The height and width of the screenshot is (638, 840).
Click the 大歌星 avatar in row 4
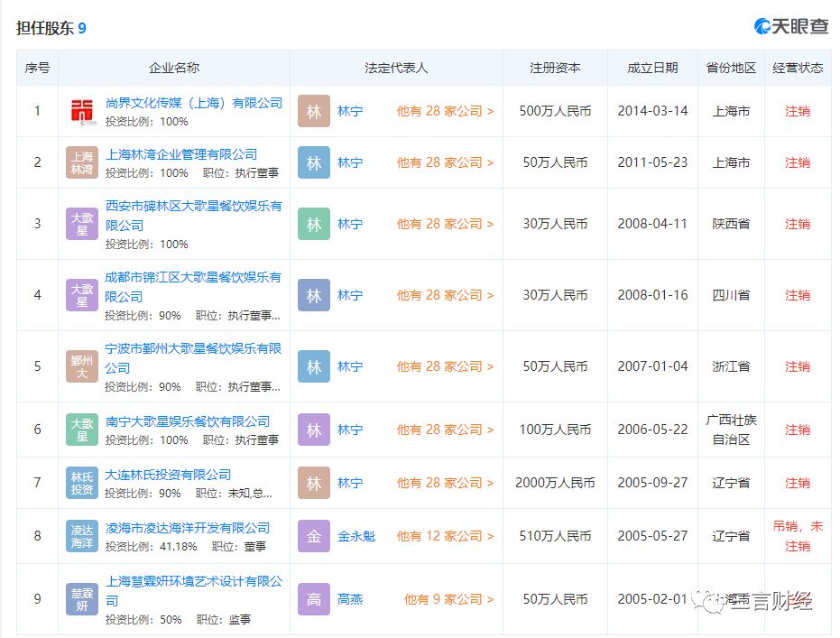pyautogui.click(x=82, y=295)
